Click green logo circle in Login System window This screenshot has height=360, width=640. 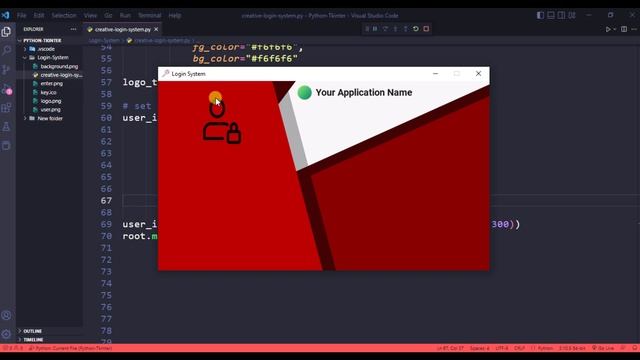pyautogui.click(x=304, y=93)
